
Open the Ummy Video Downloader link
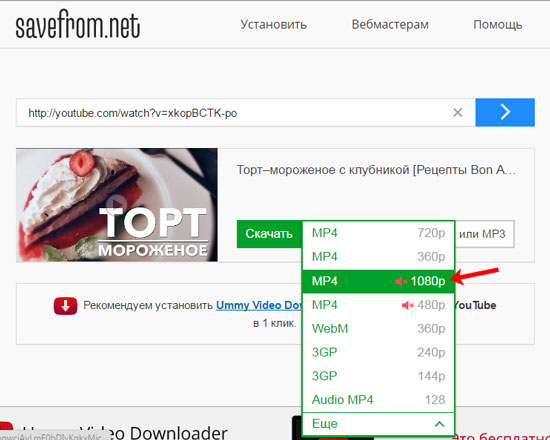tap(259, 305)
